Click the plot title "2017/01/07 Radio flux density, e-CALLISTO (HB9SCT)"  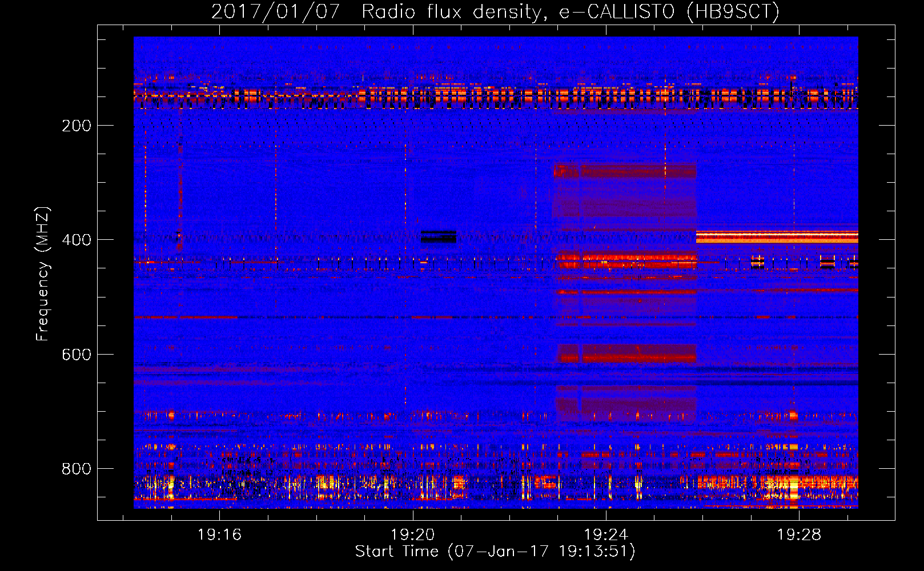tap(495, 11)
